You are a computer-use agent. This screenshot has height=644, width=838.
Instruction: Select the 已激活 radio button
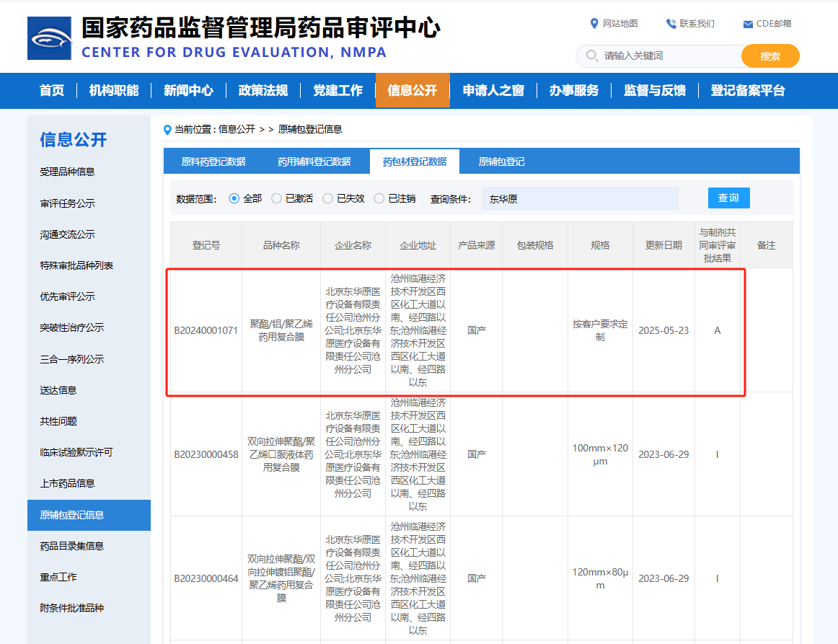276,198
